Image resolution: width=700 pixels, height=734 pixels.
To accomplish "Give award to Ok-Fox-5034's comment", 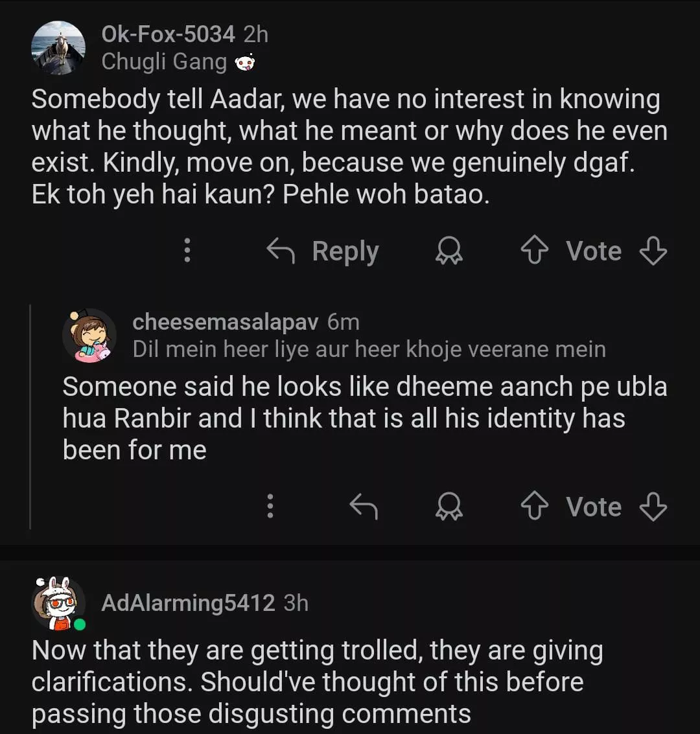I will (x=449, y=251).
